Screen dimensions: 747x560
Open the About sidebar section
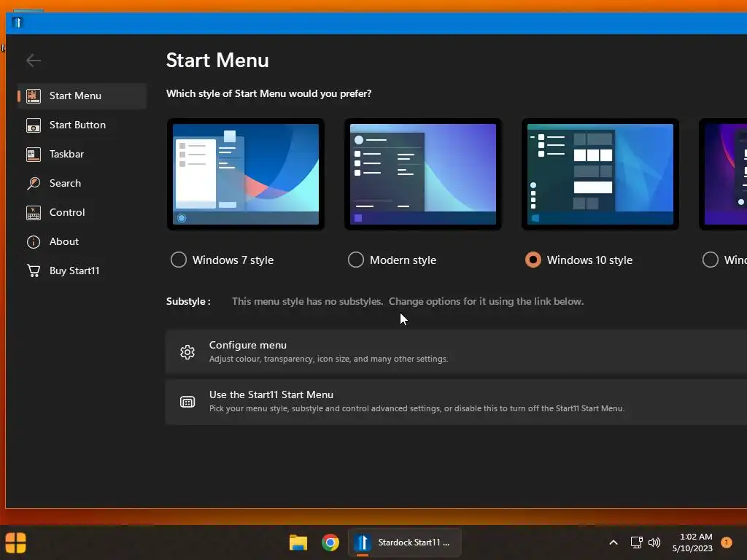coord(82,241)
